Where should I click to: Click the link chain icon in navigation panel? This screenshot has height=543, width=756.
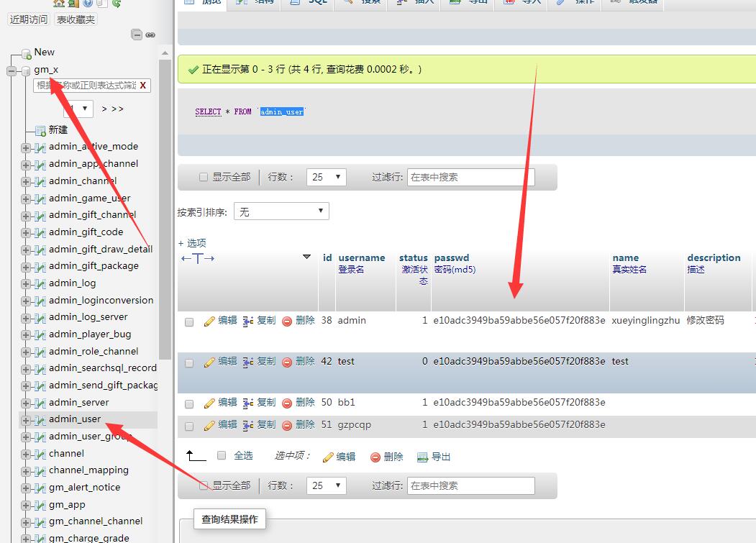click(150, 35)
